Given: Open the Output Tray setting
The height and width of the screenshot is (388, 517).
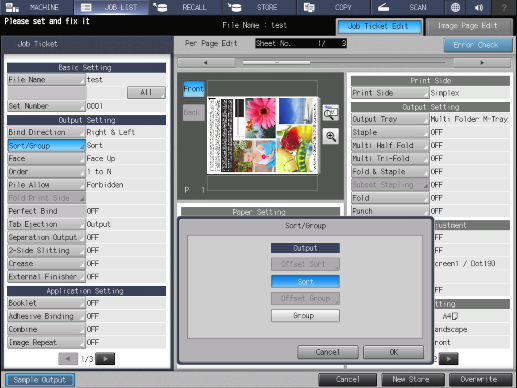Looking at the screenshot, I should [x=390, y=119].
